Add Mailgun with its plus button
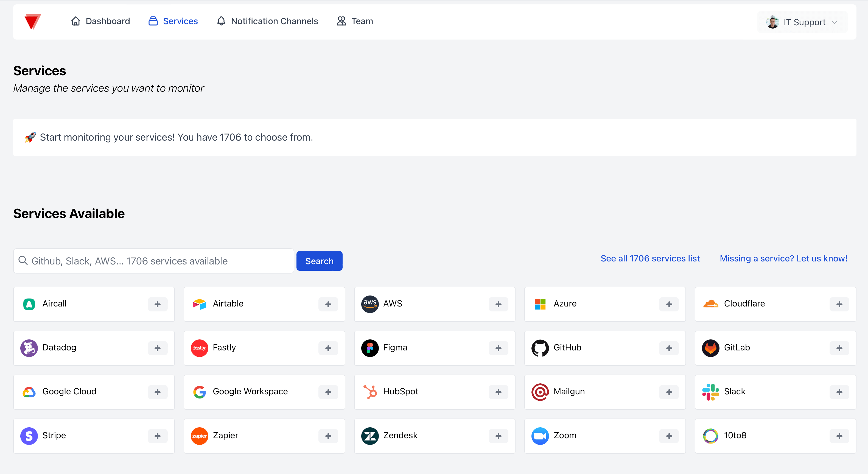The image size is (868, 474). click(x=669, y=392)
